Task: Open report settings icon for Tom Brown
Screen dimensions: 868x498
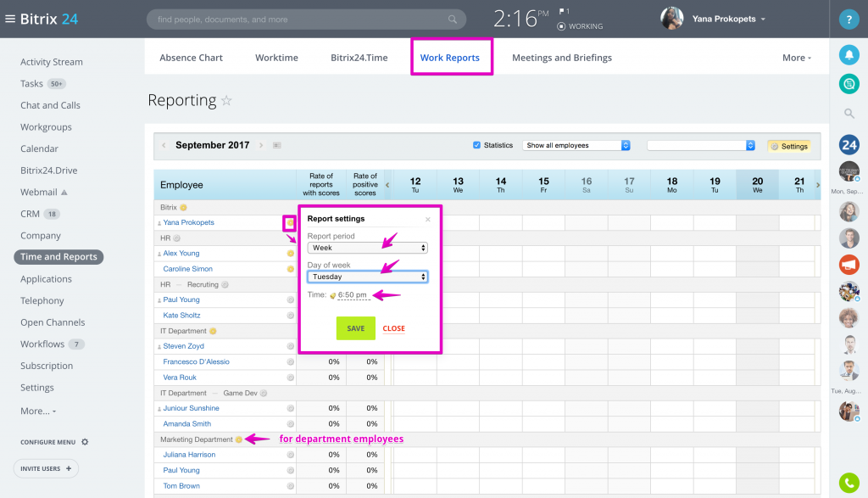Action: coord(290,486)
